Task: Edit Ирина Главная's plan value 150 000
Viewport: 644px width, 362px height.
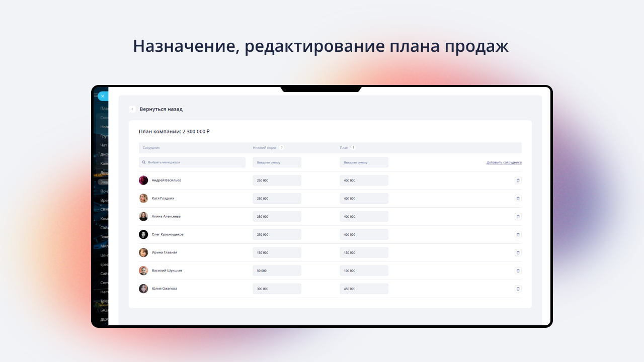Action: (x=364, y=252)
